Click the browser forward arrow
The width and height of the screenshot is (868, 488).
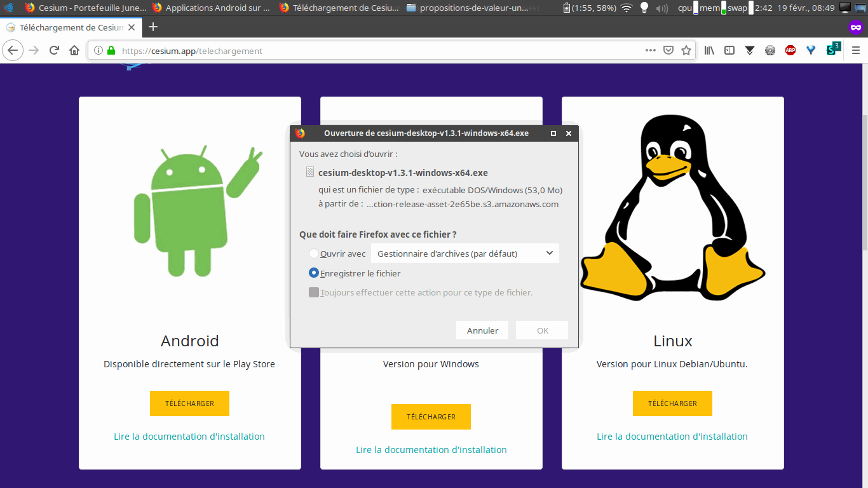click(x=34, y=50)
